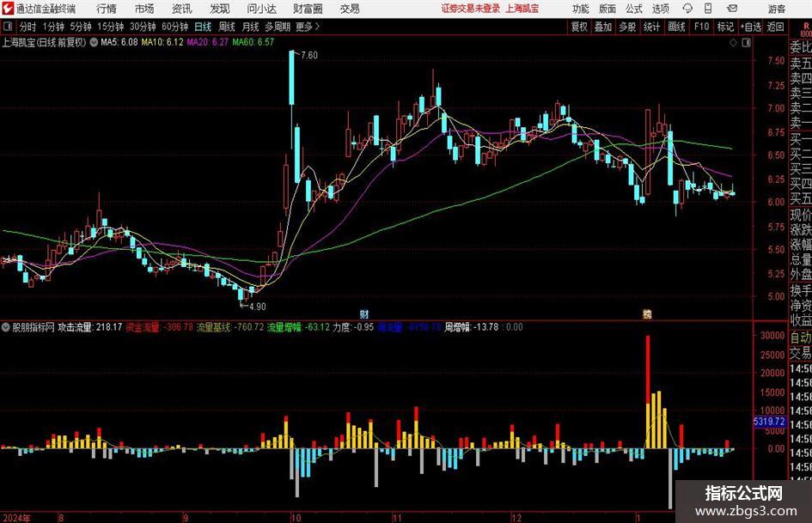Click the 复权 button
Image resolution: width=812 pixels, height=523 pixels.
click(x=578, y=27)
